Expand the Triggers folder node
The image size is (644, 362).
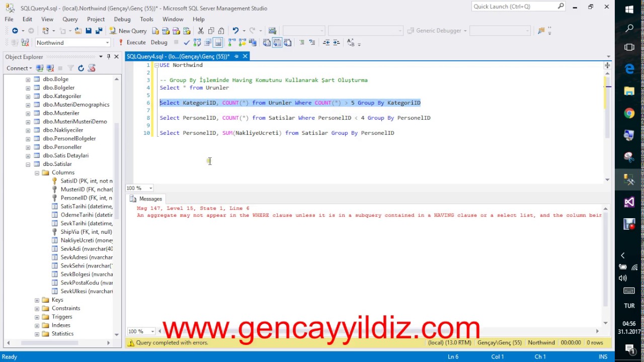[37, 317]
